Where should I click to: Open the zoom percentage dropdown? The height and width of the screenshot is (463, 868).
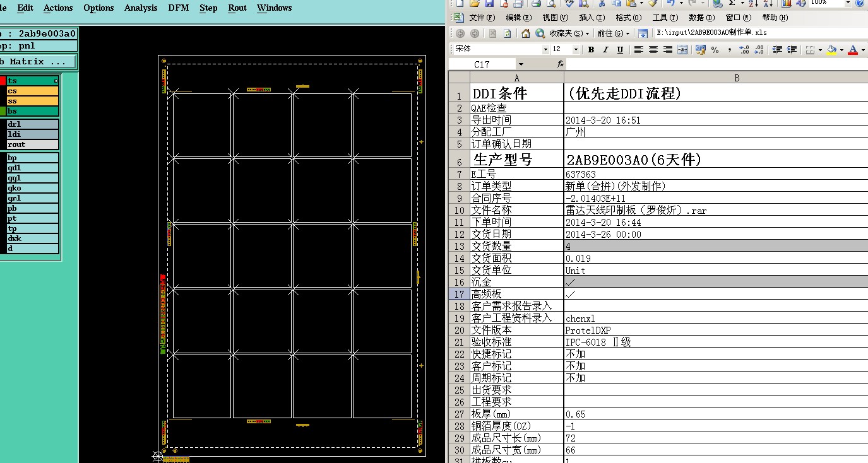847,3
